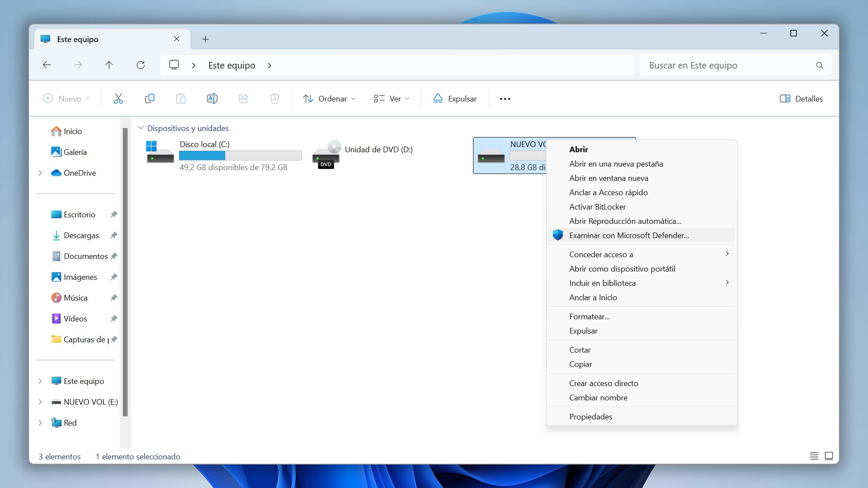The width and height of the screenshot is (868, 488).
Task: Click the Share icon in toolbar
Action: point(243,98)
